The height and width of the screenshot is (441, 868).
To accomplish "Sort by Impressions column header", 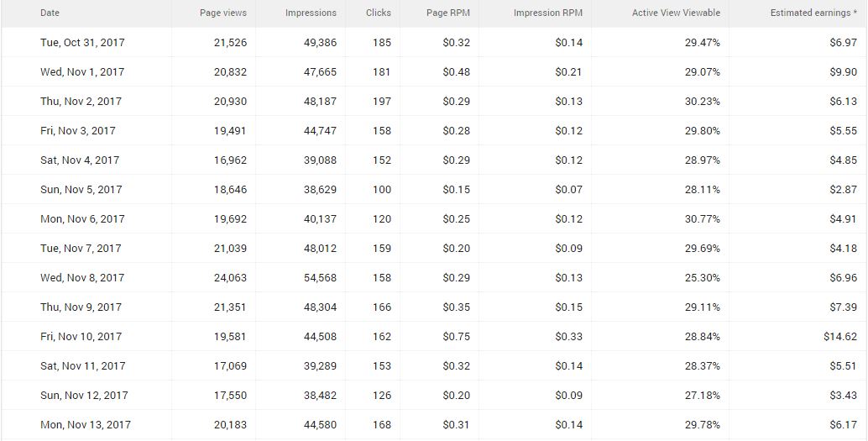I will point(311,13).
